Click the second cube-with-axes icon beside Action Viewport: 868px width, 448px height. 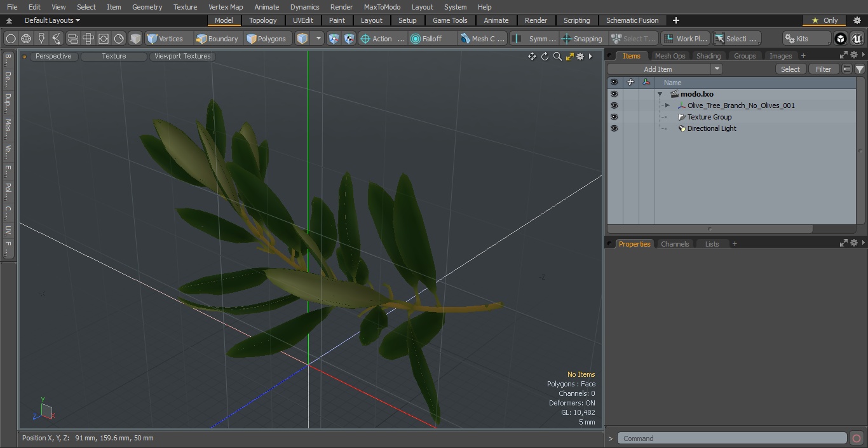tap(349, 39)
